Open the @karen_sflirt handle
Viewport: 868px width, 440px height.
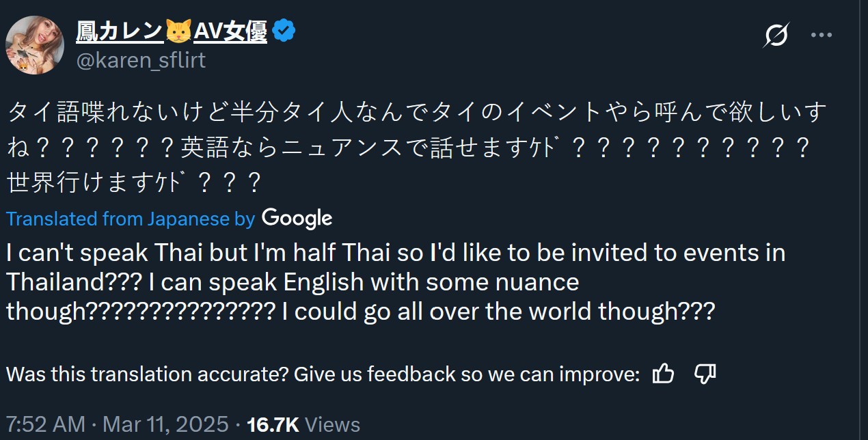141,60
